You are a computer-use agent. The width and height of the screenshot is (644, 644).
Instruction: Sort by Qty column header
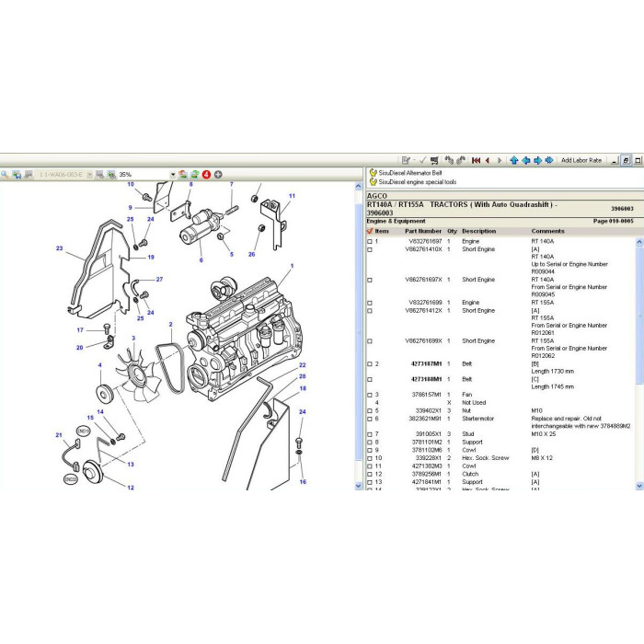pyautogui.click(x=452, y=231)
